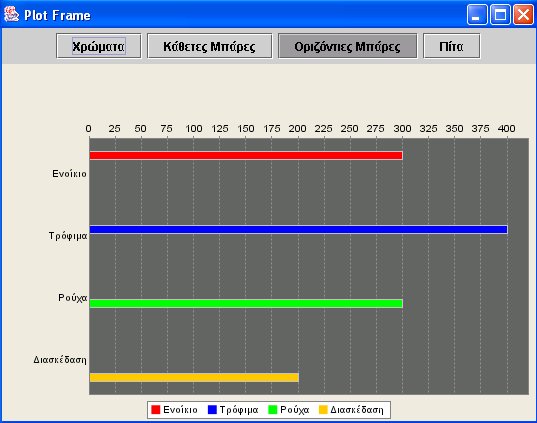Screen dimensions: 537x423
Task: Close the Plot Frame window
Action: pyautogui.click(x=523, y=15)
